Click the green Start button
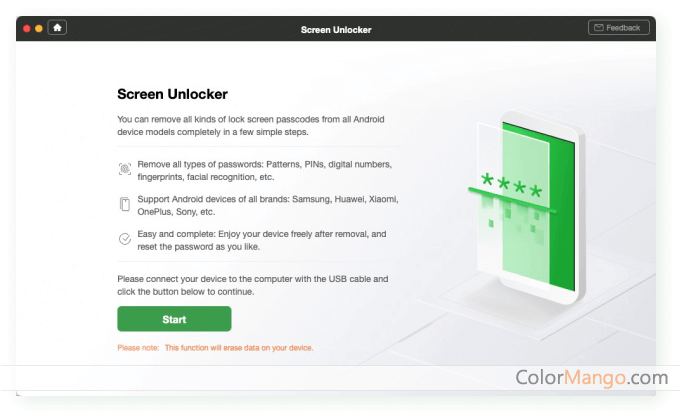 pos(174,319)
